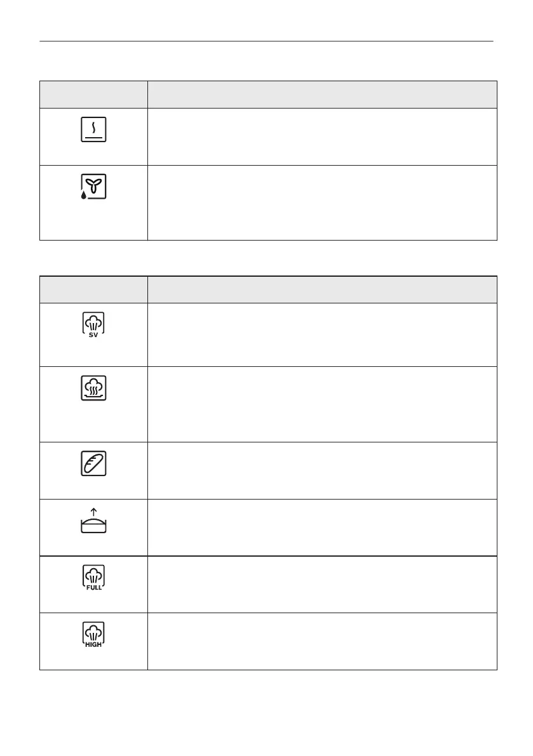533x756 pixels.
Task: Click the blank description cell beside the fan icon
Action: coord(321,202)
